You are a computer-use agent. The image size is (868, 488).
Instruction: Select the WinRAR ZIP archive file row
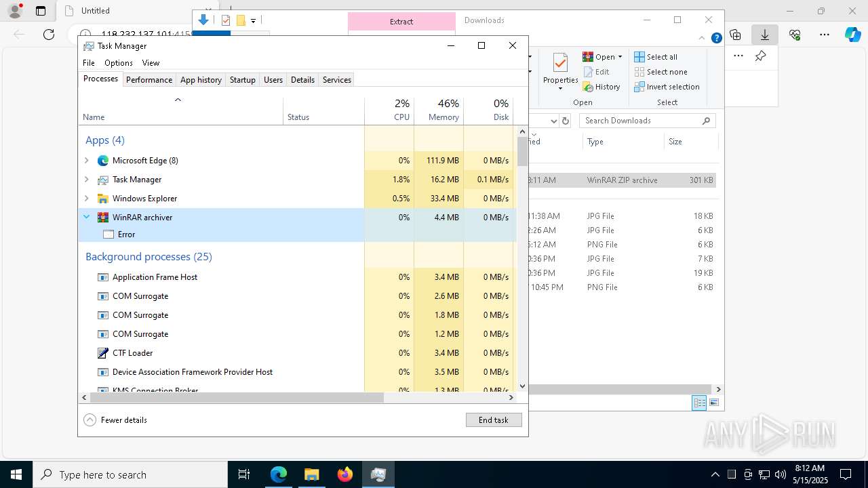point(623,180)
